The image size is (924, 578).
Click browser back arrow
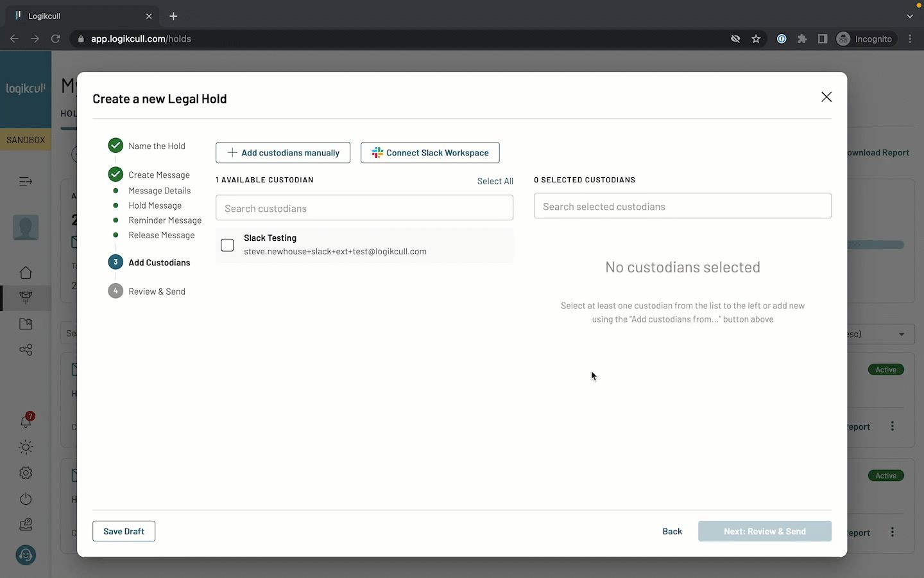[14, 39]
